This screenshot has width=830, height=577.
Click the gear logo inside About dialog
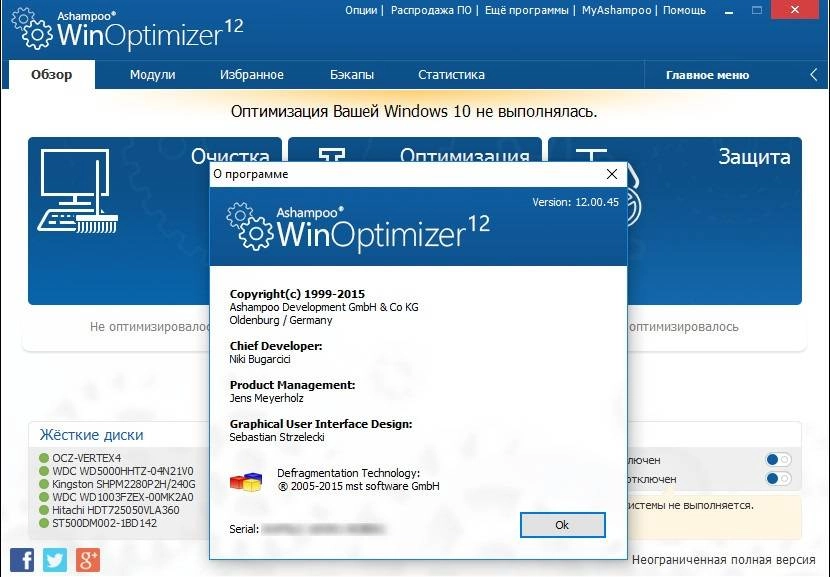click(x=249, y=226)
